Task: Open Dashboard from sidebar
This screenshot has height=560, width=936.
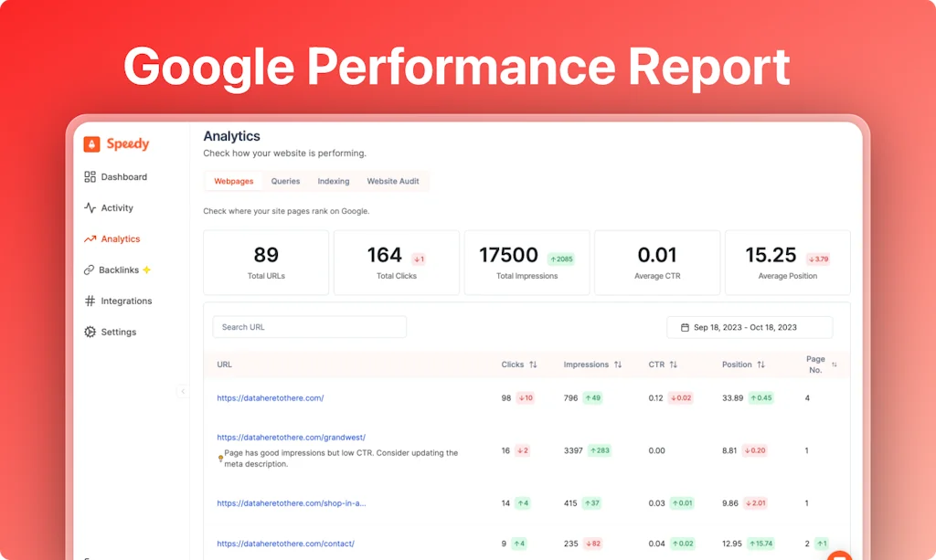Action: click(116, 176)
